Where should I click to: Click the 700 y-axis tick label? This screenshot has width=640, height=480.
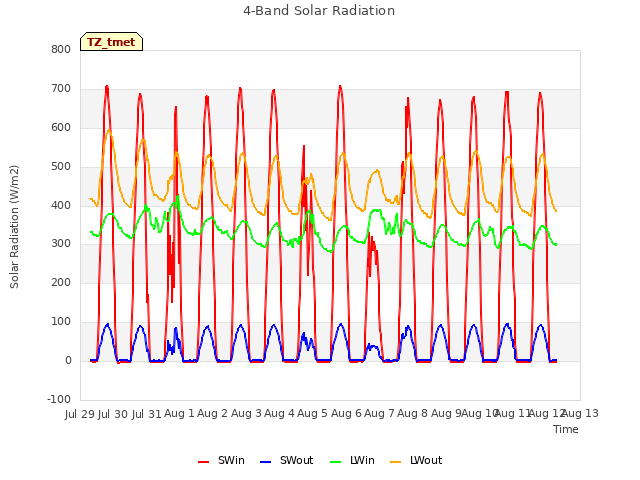(61, 89)
